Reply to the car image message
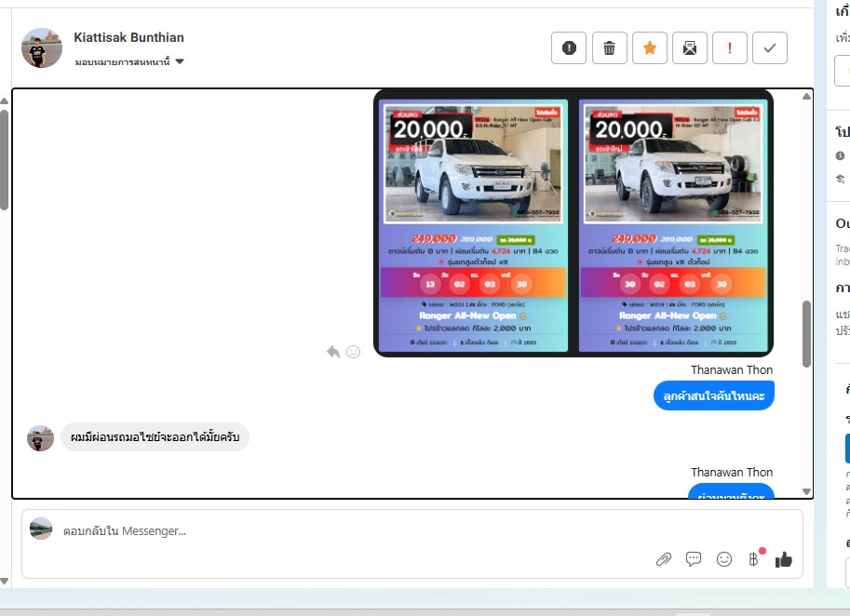Screen dimensions: 850x616 (333, 352)
